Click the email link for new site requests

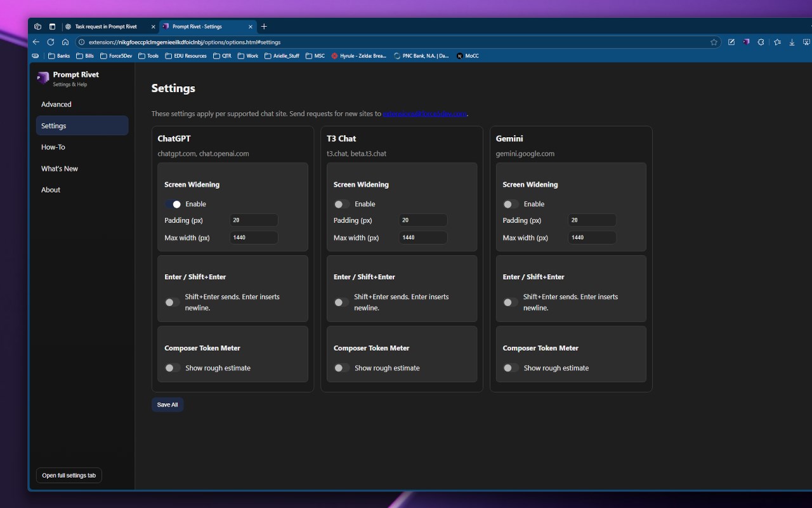pyautogui.click(x=425, y=114)
